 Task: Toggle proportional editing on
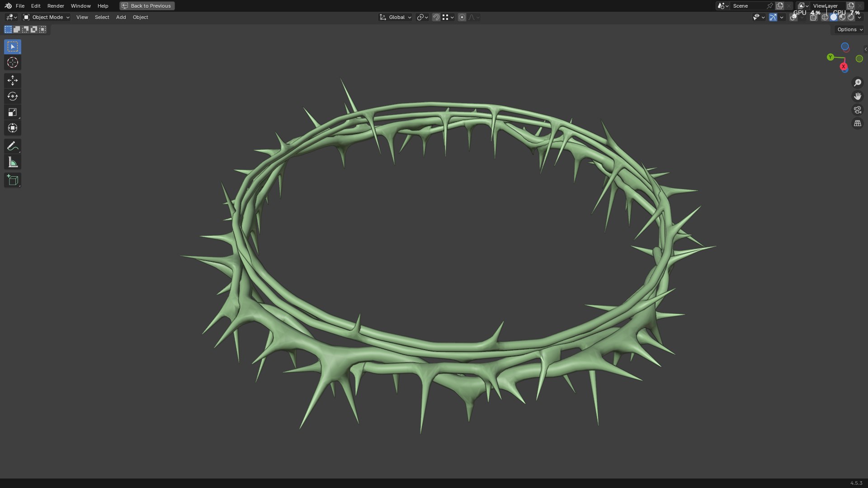coord(462,17)
